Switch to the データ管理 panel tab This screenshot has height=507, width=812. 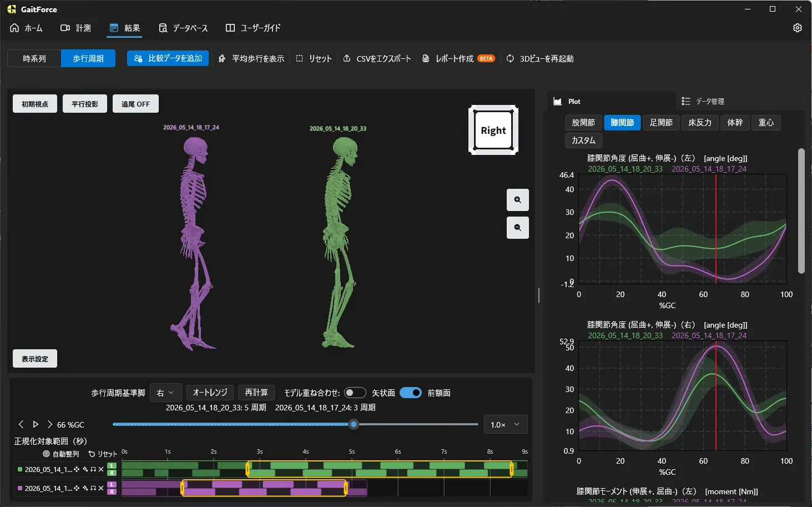703,101
